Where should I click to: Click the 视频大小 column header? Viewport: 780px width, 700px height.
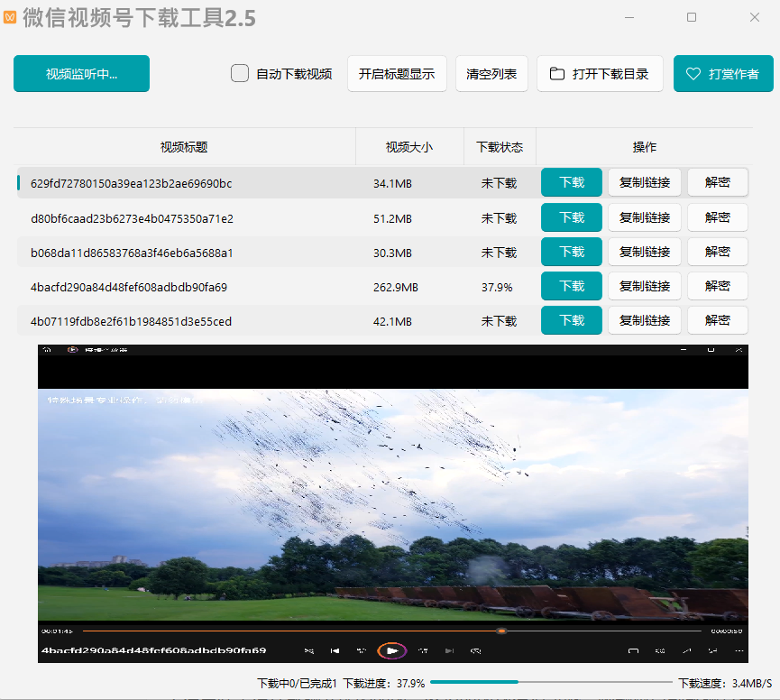pos(409,147)
